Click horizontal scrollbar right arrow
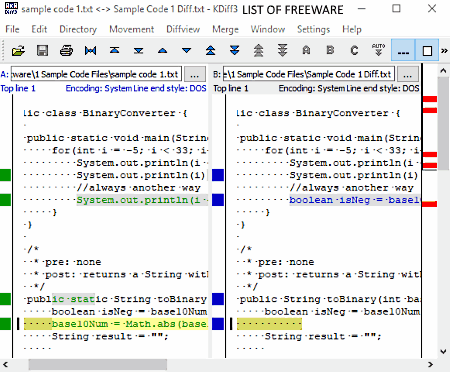 click(430, 365)
